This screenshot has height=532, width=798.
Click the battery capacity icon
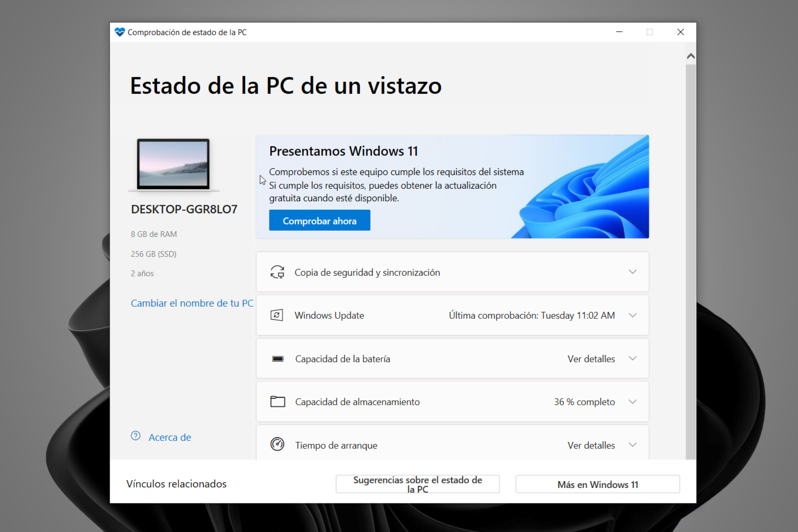coord(278,359)
